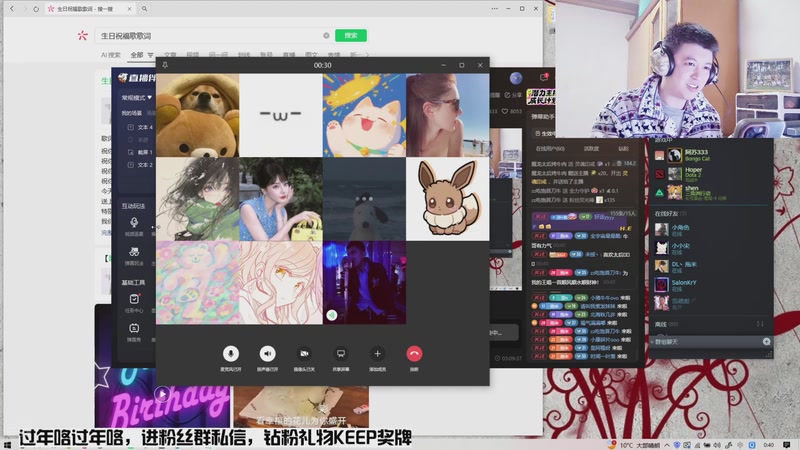The width and height of the screenshot is (800, 450).
Task: Select the 文本 4 scene item
Action: pos(140,128)
